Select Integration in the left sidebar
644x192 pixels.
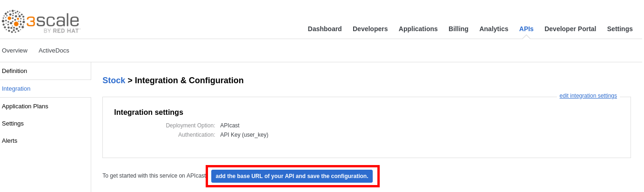click(16, 88)
